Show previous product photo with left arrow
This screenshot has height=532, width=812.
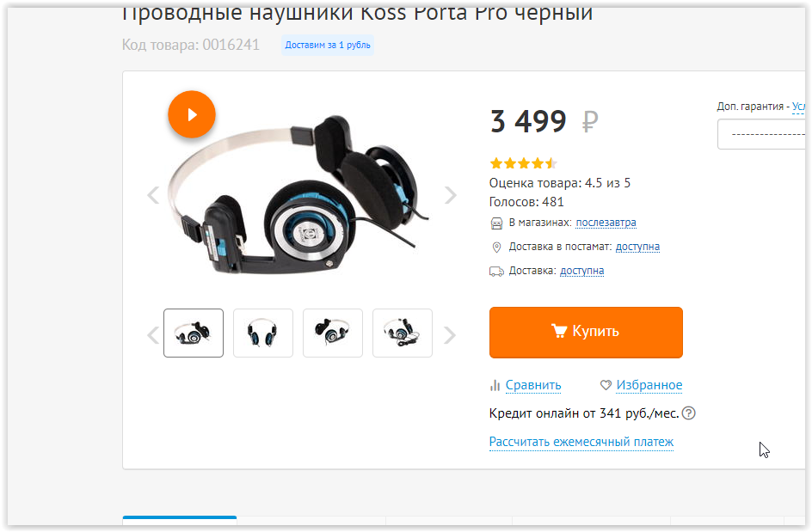(153, 195)
